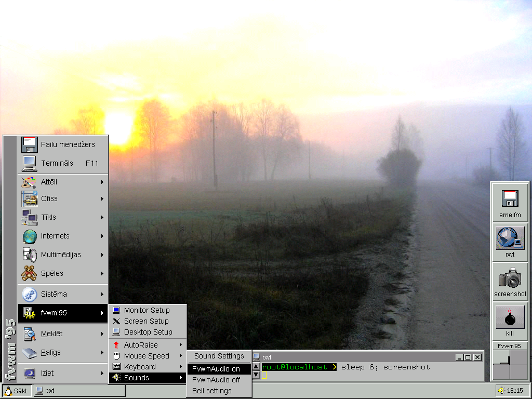
Task: Click the rxvt scrollbar up arrow
Action: 257,367
